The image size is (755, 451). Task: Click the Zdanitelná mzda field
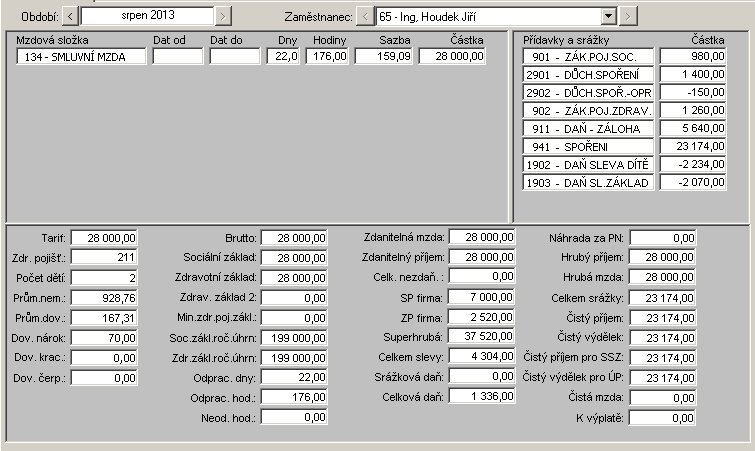click(x=482, y=237)
